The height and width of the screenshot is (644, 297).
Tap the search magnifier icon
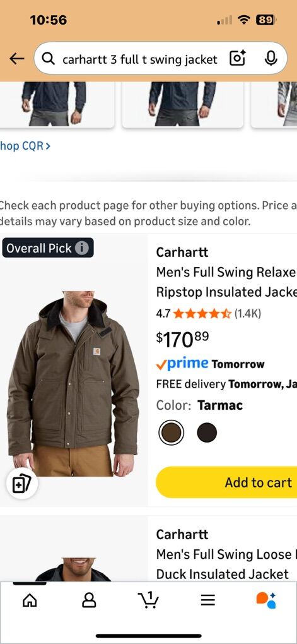(49, 59)
